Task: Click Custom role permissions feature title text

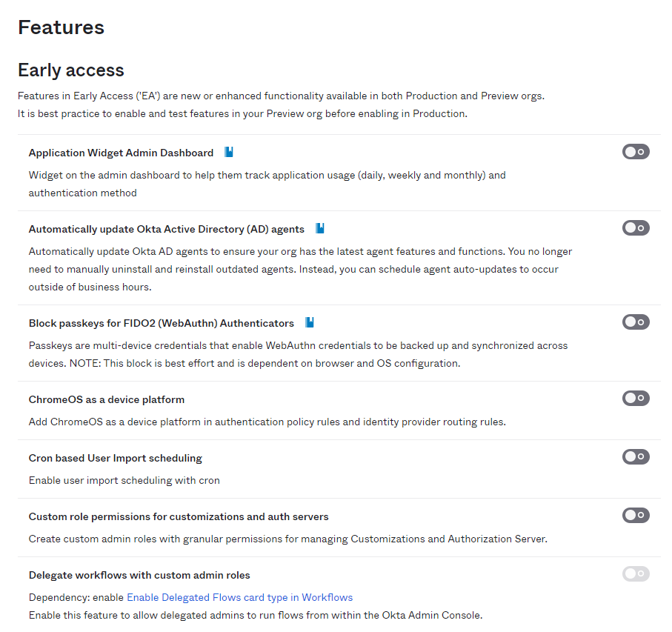Action: (179, 517)
